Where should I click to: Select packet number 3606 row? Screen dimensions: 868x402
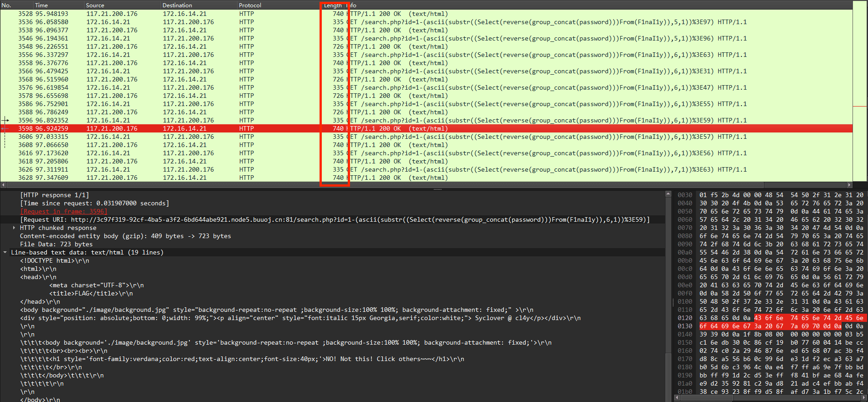point(426,137)
